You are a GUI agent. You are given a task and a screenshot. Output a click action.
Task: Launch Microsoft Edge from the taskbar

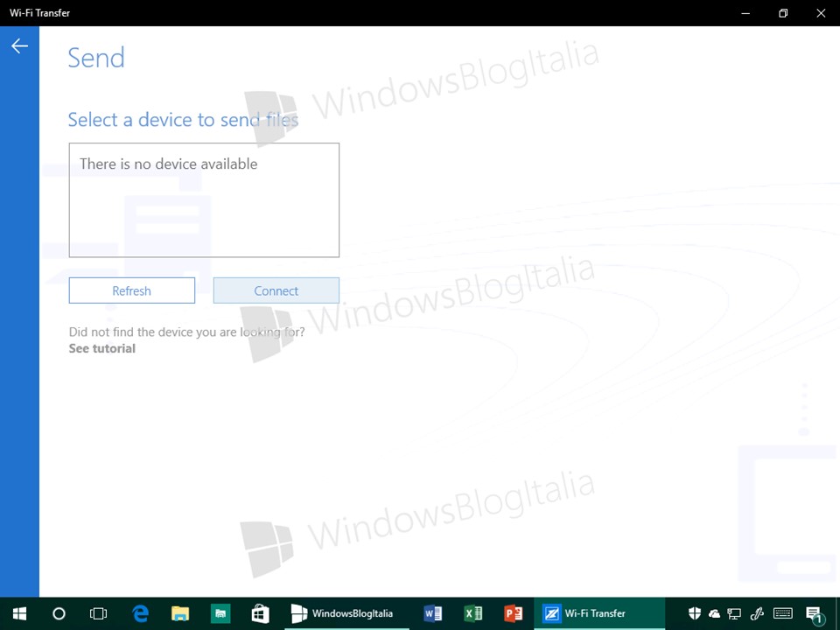[x=140, y=613]
